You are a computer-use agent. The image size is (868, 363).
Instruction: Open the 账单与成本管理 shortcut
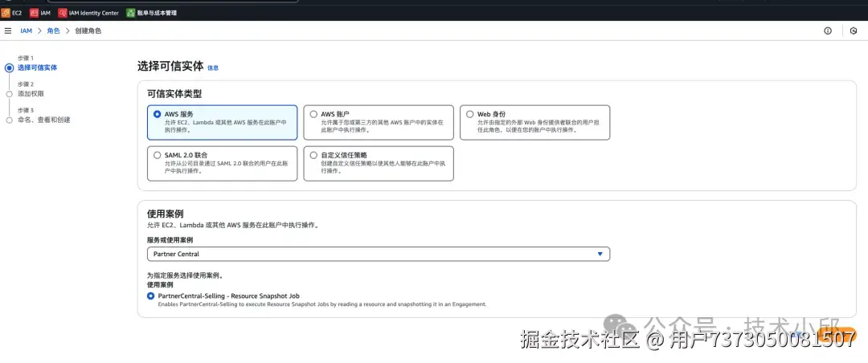pos(152,13)
